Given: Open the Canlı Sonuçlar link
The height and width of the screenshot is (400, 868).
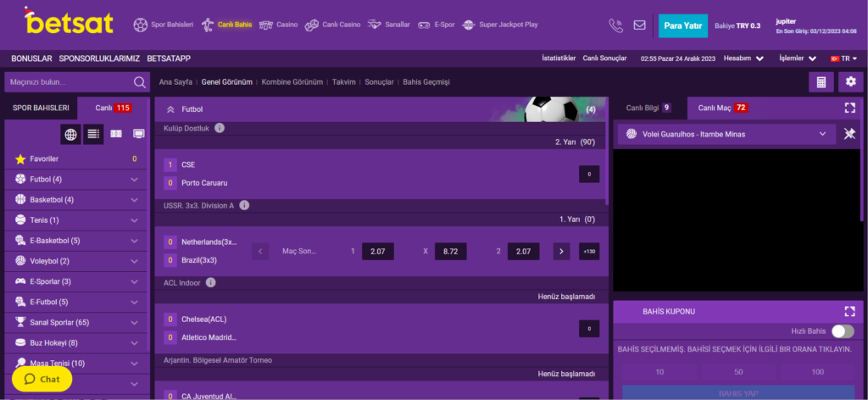Looking at the screenshot, I should click(604, 58).
